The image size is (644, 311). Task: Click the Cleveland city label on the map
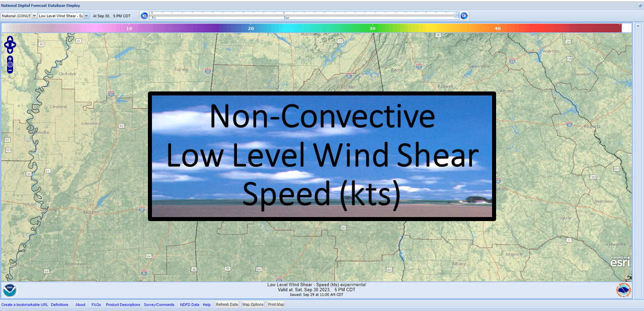click(x=58, y=107)
